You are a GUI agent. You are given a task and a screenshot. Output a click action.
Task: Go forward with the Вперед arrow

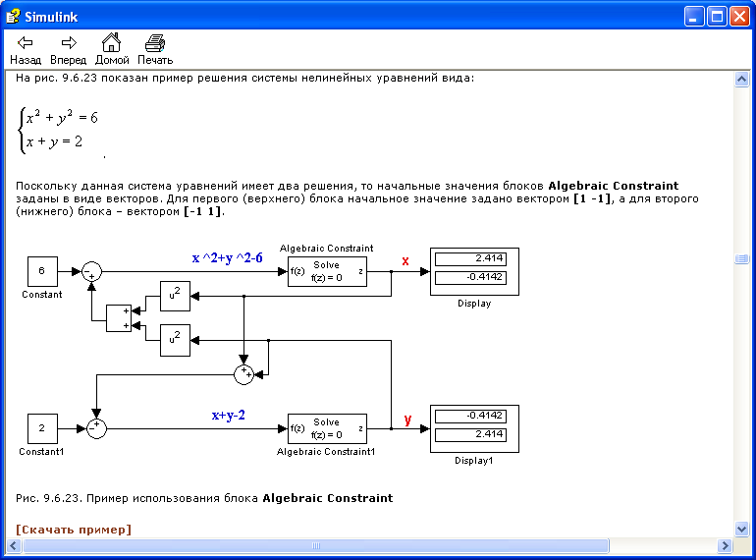pos(68,50)
